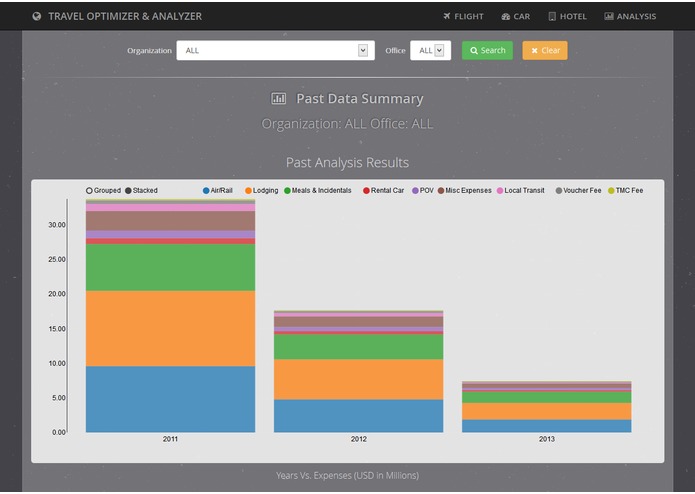Toggle the TMC Fee legend series
The image size is (695, 494).
625,191
